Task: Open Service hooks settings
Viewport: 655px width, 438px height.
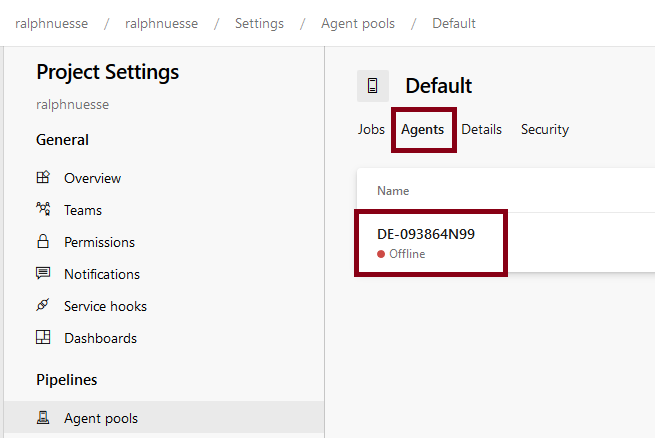Action: tap(105, 306)
